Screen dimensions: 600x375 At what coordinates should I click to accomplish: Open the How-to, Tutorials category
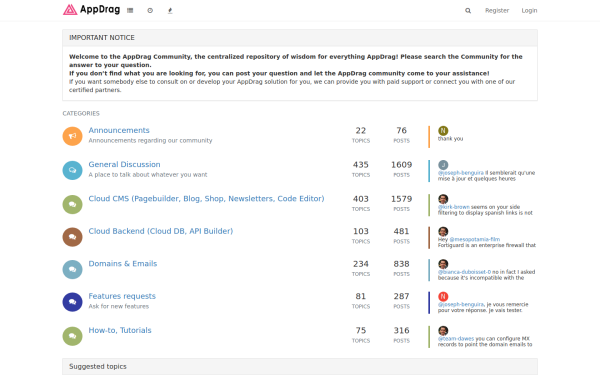[x=120, y=330]
